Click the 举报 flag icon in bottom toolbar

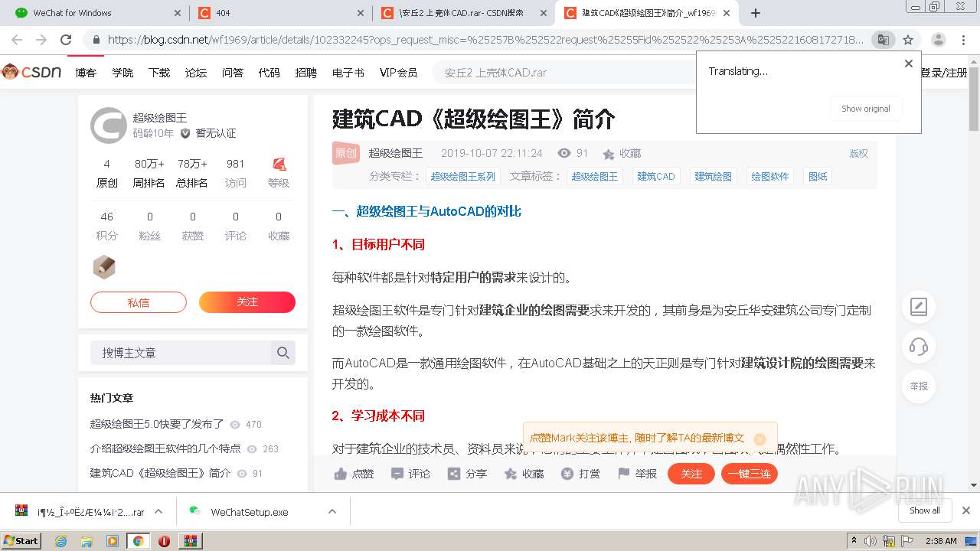tap(624, 474)
